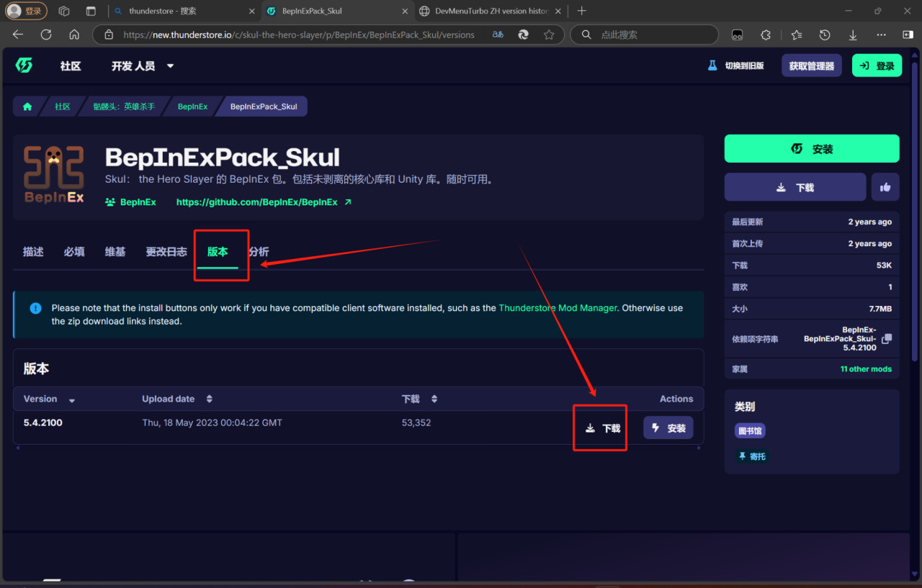Viewport: 922px width, 588px height.
Task: Bookmark the page with star icon
Action: (549, 35)
